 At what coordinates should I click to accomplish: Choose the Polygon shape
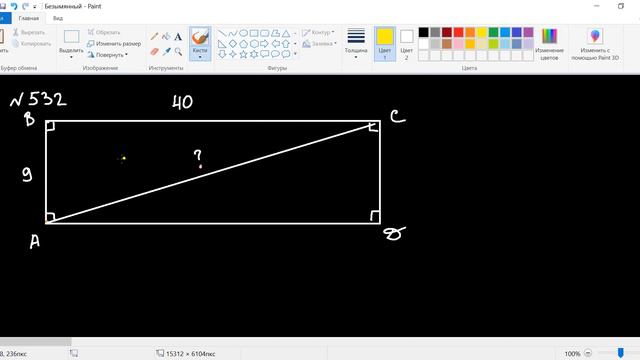pos(276,33)
